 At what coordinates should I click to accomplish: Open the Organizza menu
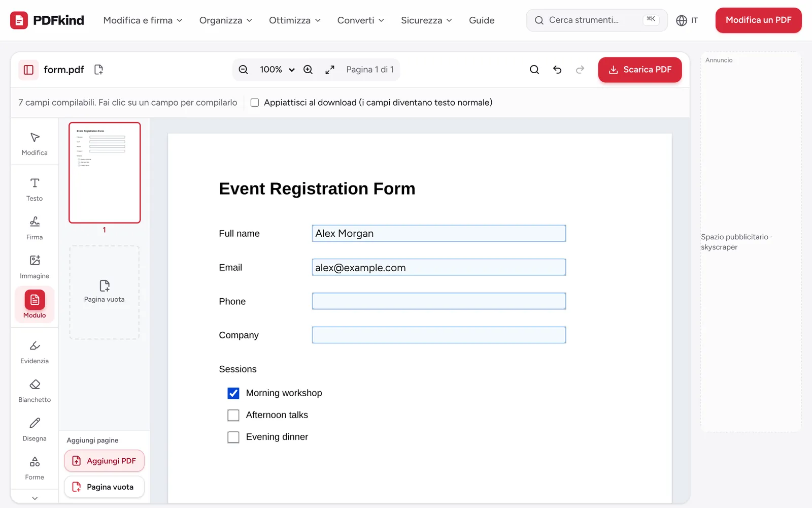[x=225, y=20]
